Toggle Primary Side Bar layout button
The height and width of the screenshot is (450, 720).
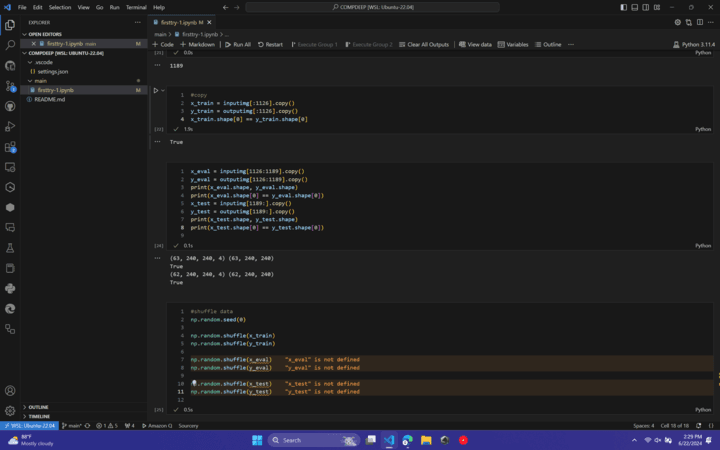click(623, 7)
